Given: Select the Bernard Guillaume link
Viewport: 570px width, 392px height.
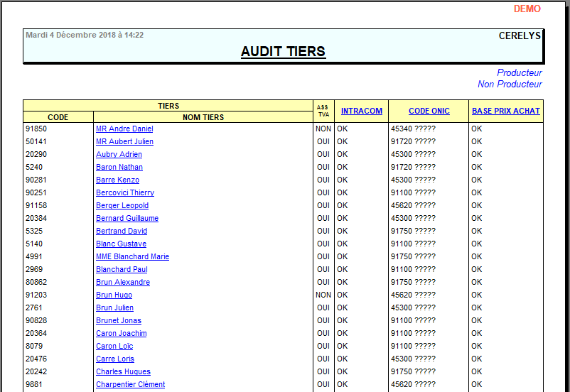Looking at the screenshot, I should point(127,219).
